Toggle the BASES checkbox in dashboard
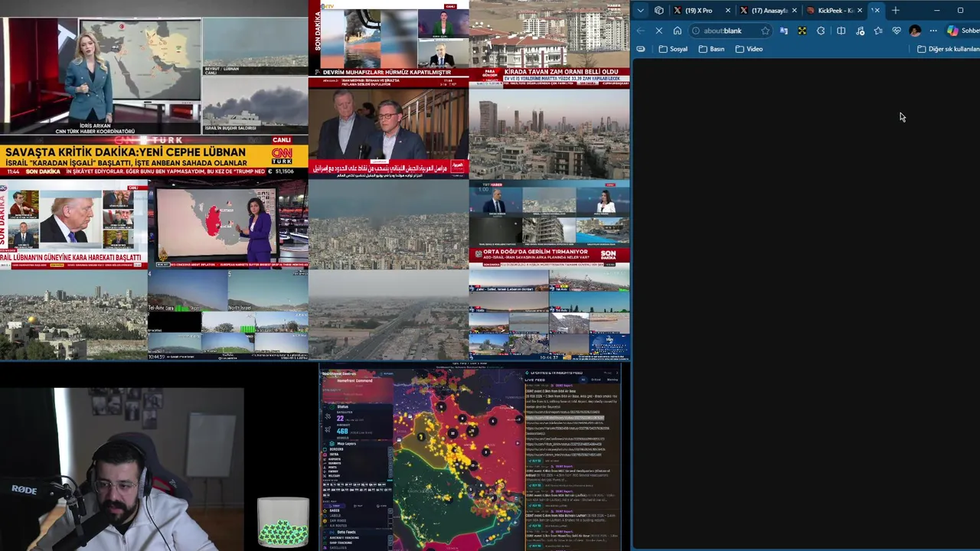 point(390,510)
